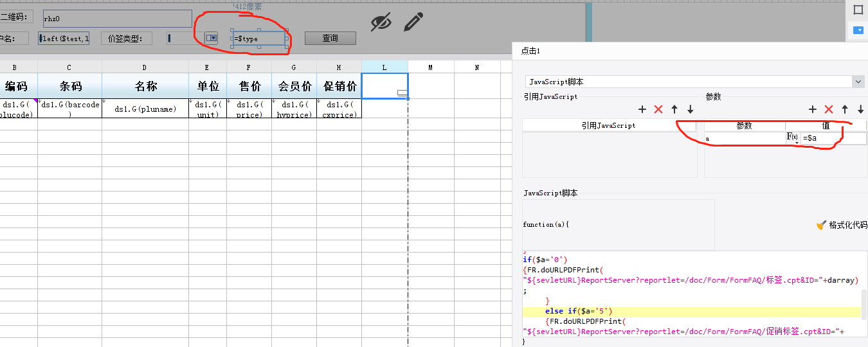Select the 促销价 header cell

click(x=339, y=86)
